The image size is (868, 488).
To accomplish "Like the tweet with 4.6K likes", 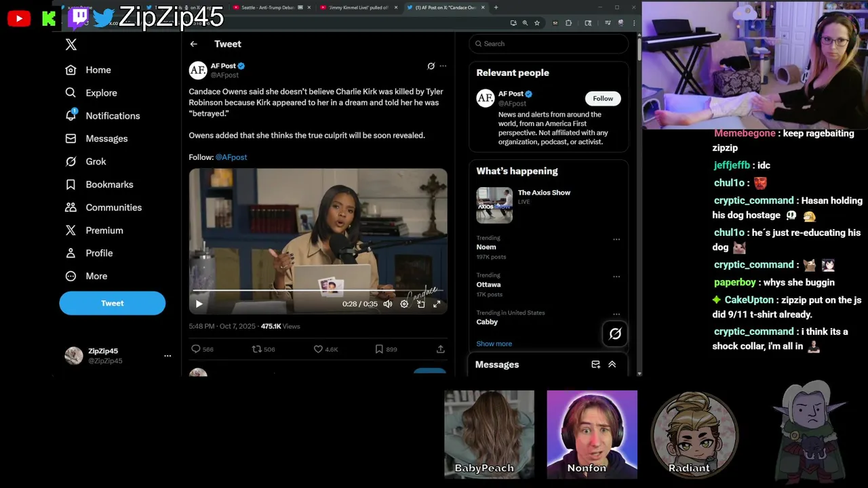I will coord(318,349).
